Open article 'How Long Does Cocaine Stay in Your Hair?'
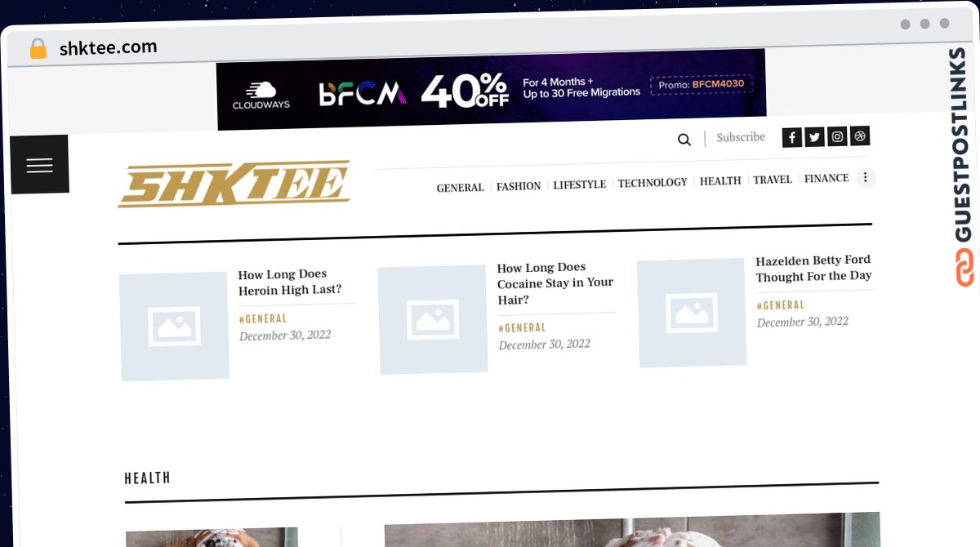 [x=555, y=283]
